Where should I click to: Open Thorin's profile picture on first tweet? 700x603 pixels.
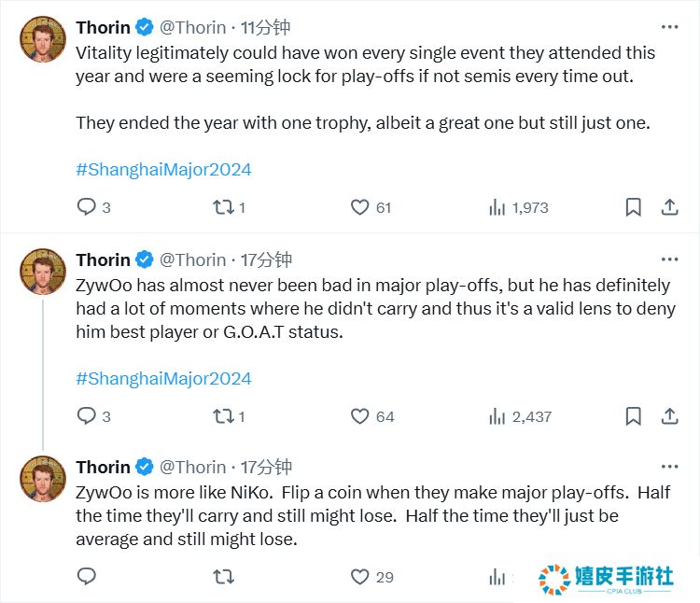(x=42, y=40)
